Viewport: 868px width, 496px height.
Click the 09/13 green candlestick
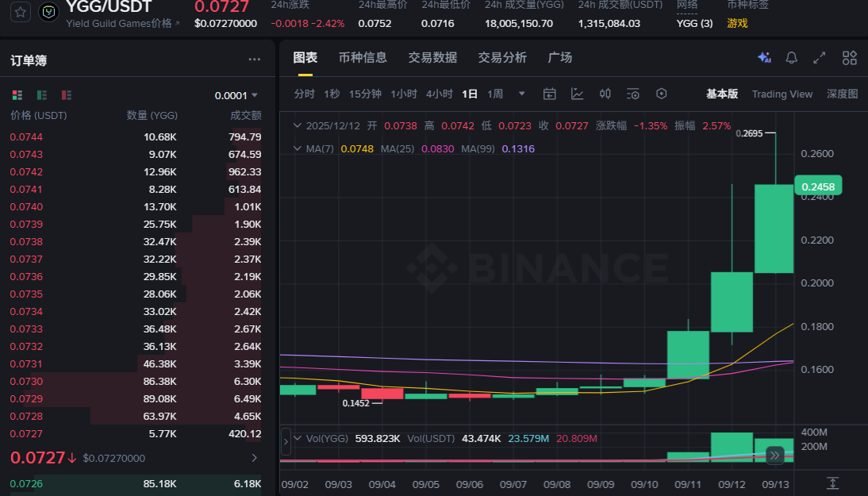point(774,229)
